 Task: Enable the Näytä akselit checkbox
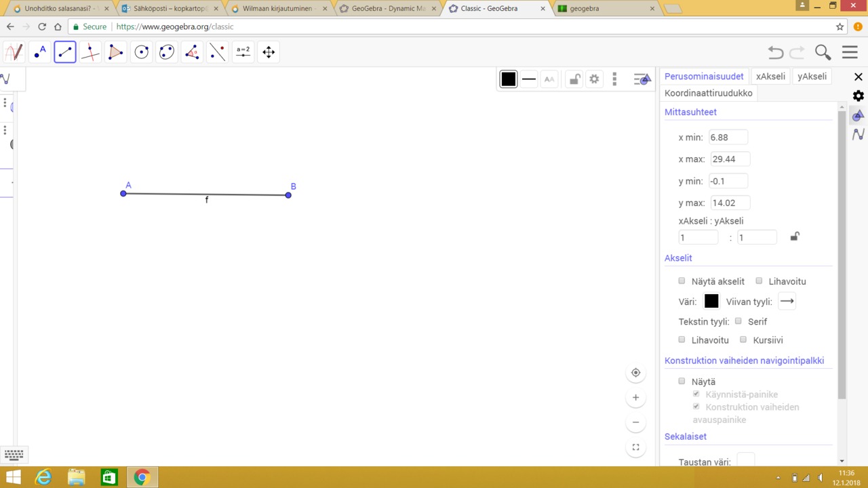[682, 281]
